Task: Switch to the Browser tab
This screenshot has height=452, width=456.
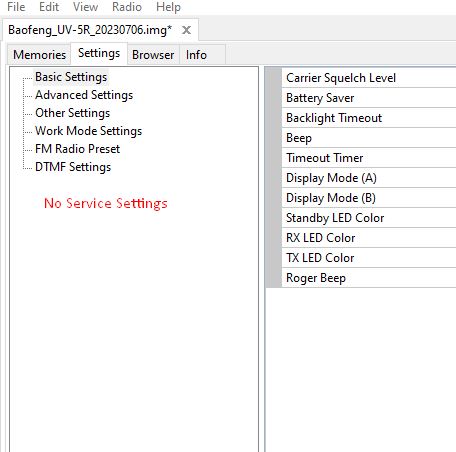Action: coord(153,55)
